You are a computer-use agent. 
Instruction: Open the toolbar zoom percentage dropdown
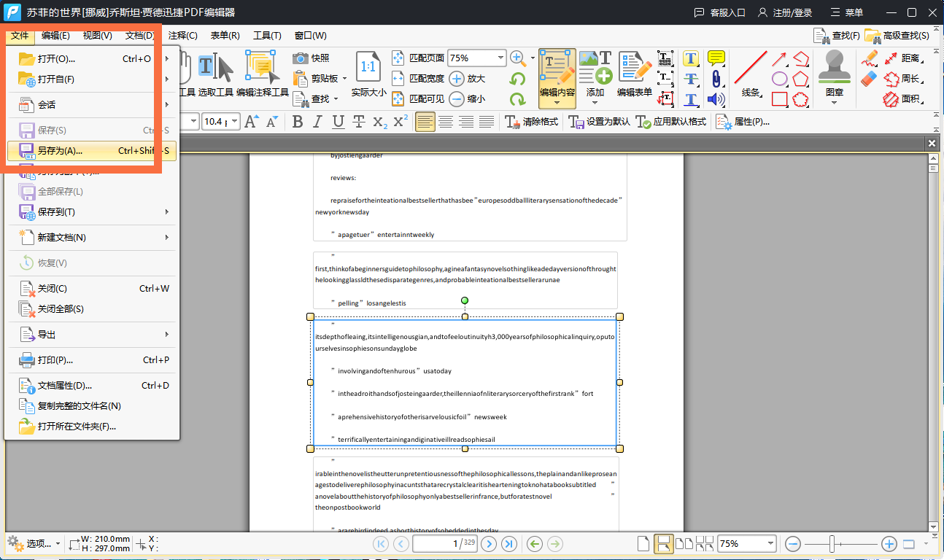point(500,58)
